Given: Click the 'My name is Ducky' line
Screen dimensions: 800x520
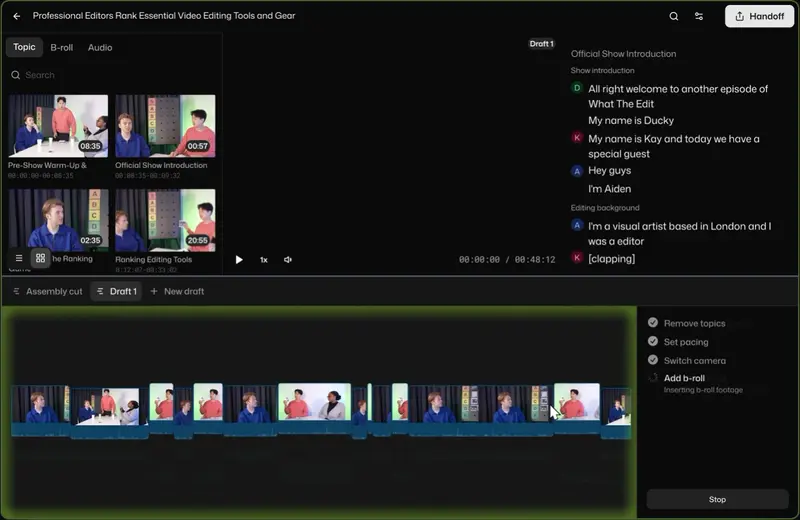Looking at the screenshot, I should (x=631, y=120).
